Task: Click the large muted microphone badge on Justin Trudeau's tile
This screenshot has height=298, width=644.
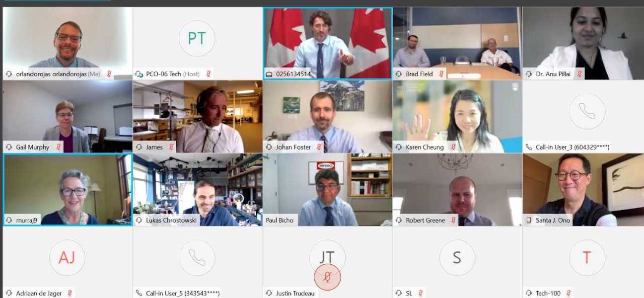Action: tap(327, 277)
